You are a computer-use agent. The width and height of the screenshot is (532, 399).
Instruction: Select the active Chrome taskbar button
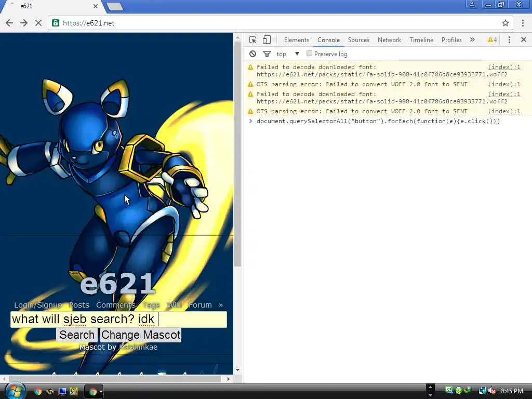pos(94,392)
